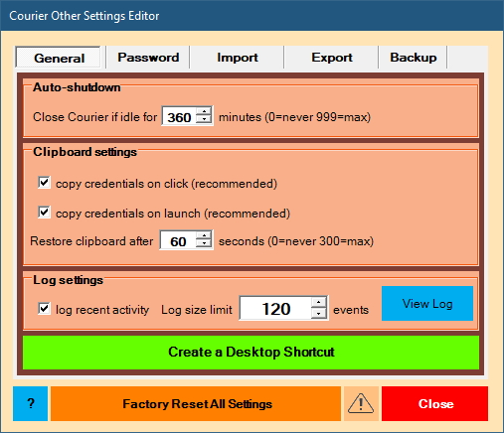504x433 pixels.
Task: Decrease restore clipboard seconds down arrow
Action: click(204, 243)
